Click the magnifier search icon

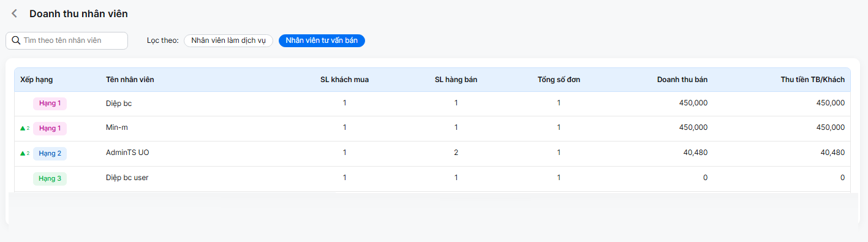tap(17, 40)
